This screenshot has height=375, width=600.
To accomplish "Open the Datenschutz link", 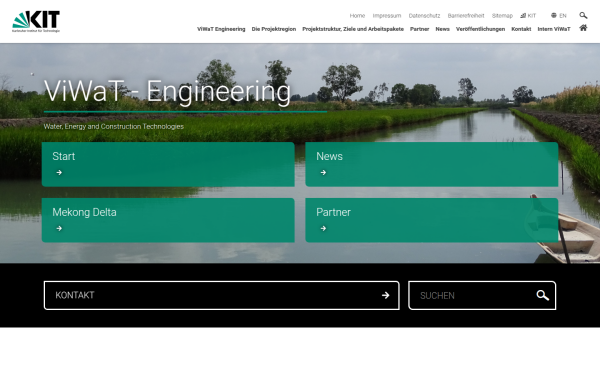I will coord(424,16).
